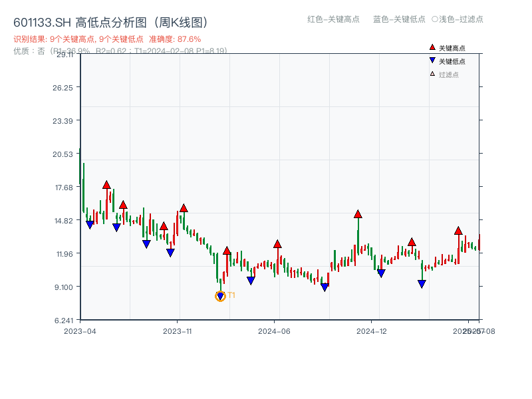
Task: Select third blue low triangle near 12.7
Action: (146, 244)
